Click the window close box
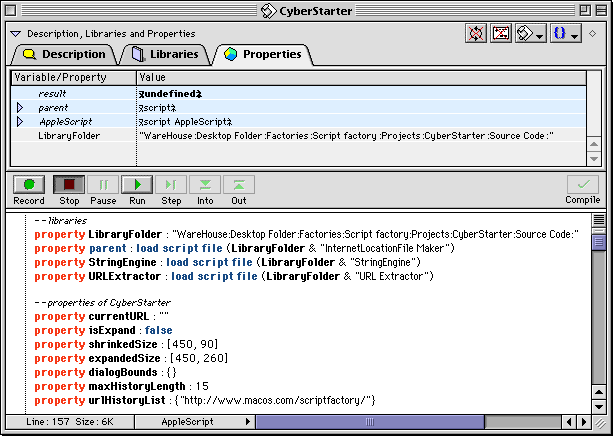613x436 pixels. coord(11,11)
